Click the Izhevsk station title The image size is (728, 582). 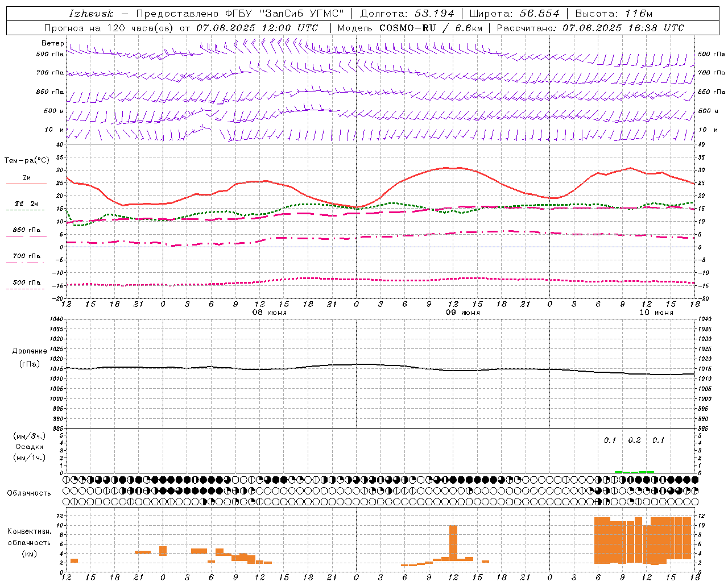(91, 14)
